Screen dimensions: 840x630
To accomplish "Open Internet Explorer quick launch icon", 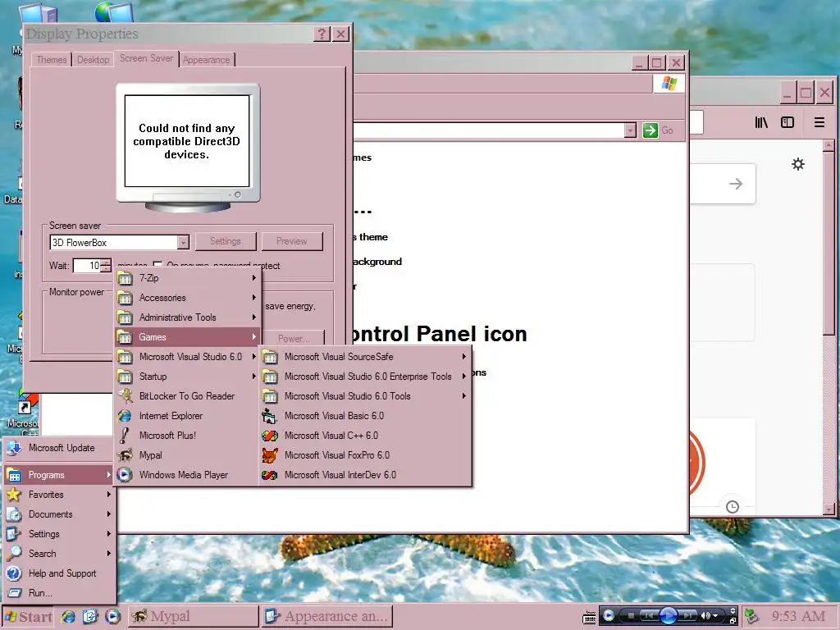I will click(69, 617).
